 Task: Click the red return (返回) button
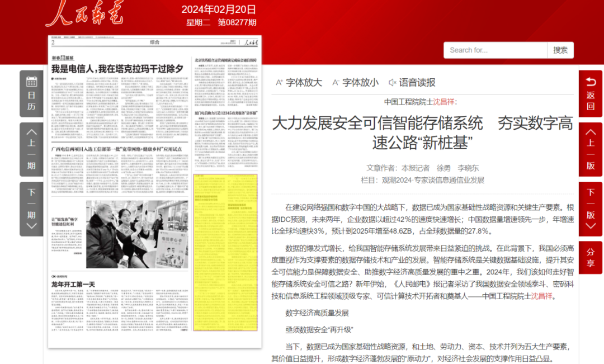(590, 93)
